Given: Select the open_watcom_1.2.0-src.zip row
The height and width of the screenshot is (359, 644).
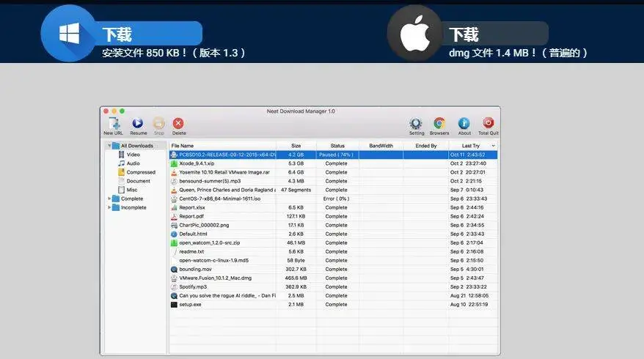Looking at the screenshot, I should [x=333, y=243].
